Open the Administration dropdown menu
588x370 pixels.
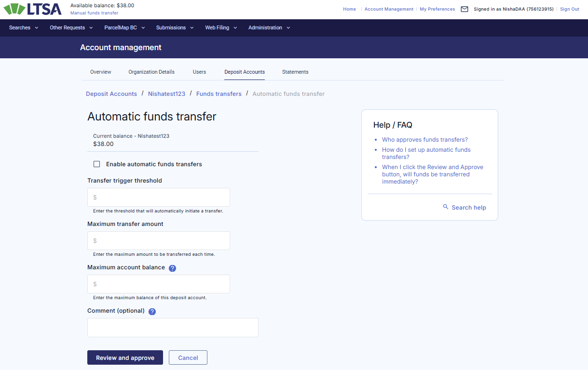tap(269, 28)
